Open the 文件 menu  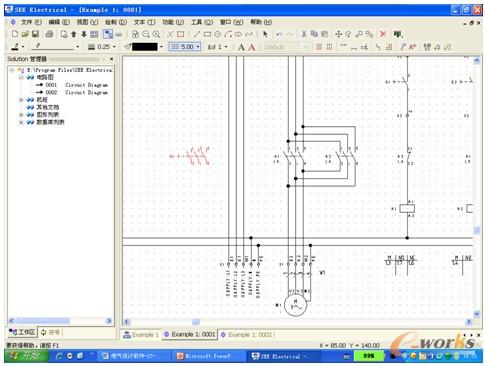[31, 22]
